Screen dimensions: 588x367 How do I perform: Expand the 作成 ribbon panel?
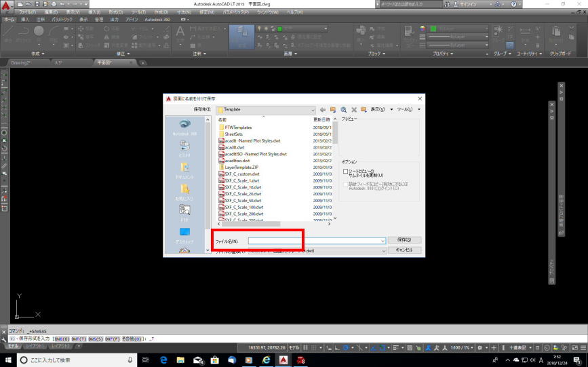tap(37, 54)
